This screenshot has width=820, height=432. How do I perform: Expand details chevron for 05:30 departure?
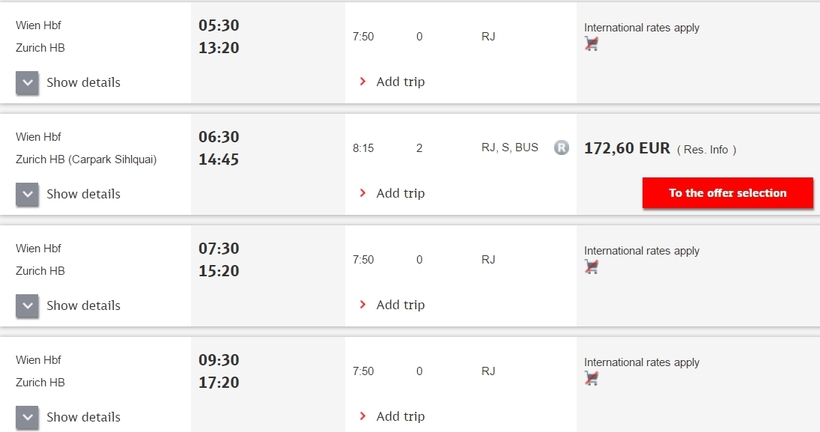27,83
